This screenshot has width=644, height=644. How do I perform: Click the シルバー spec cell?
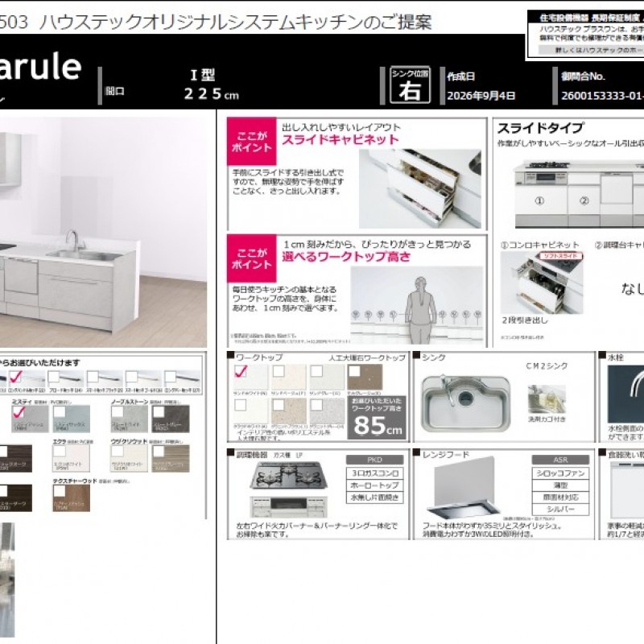(x=560, y=510)
